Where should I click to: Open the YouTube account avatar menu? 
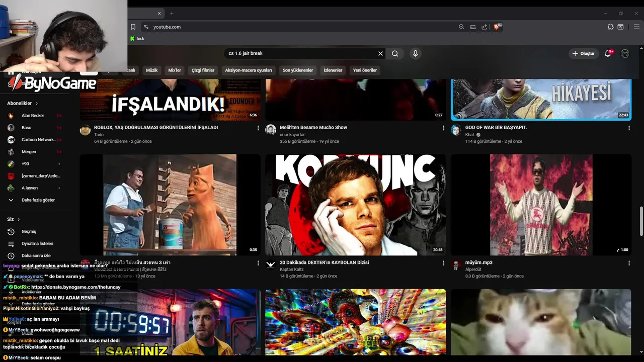click(625, 53)
